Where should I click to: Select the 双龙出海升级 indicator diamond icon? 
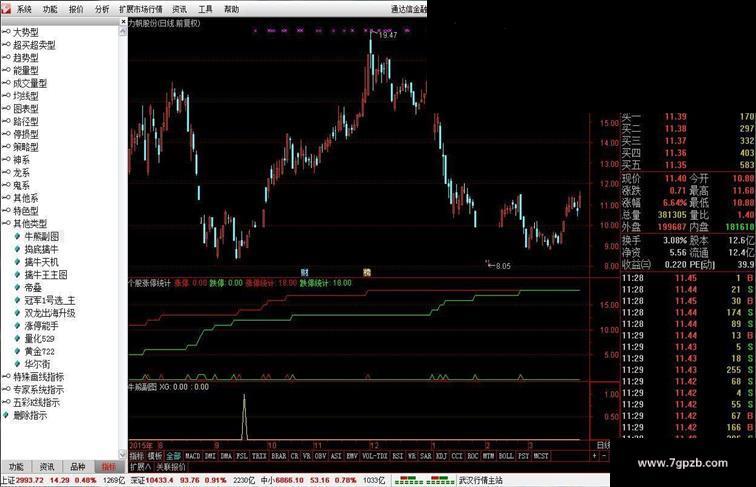pyautogui.click(x=18, y=313)
